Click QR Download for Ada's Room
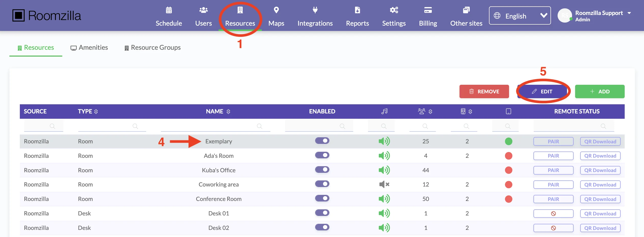 tap(600, 156)
